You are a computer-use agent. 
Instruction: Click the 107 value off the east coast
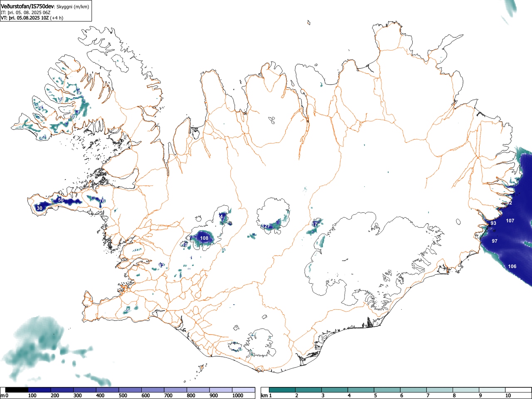(x=510, y=221)
